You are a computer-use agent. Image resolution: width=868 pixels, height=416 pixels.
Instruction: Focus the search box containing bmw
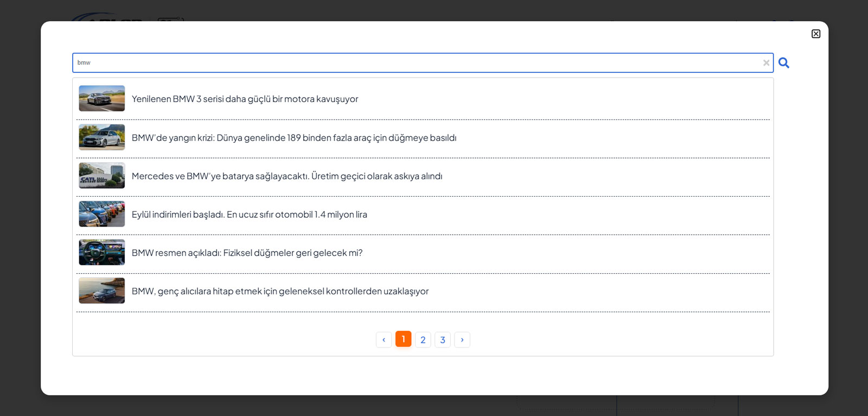pos(418,63)
